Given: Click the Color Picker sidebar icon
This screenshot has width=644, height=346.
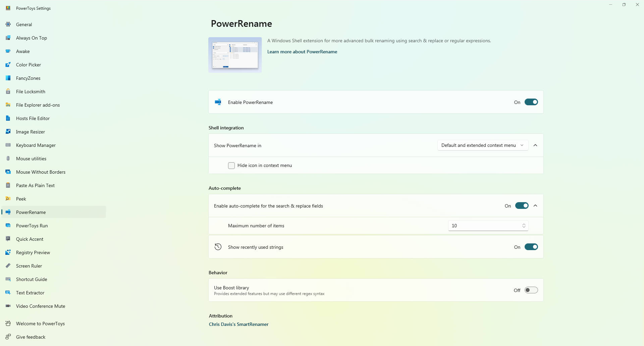Looking at the screenshot, I should tap(8, 65).
